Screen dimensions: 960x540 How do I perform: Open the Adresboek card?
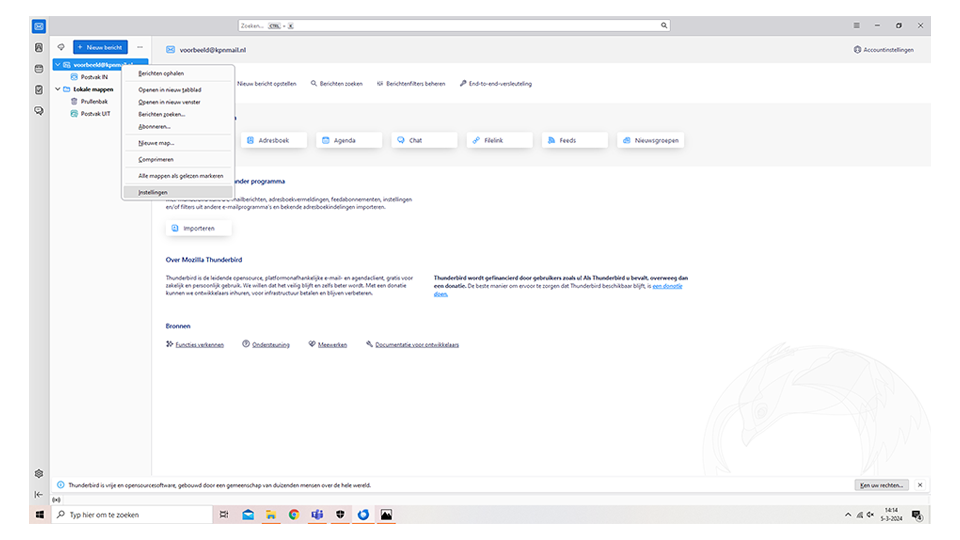coord(274,140)
